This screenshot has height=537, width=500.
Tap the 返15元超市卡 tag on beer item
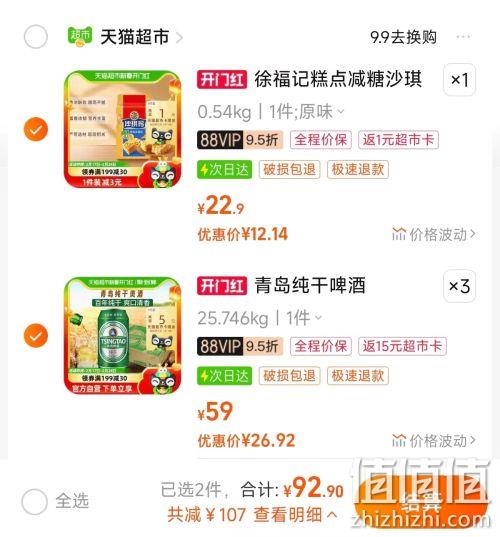point(402,346)
